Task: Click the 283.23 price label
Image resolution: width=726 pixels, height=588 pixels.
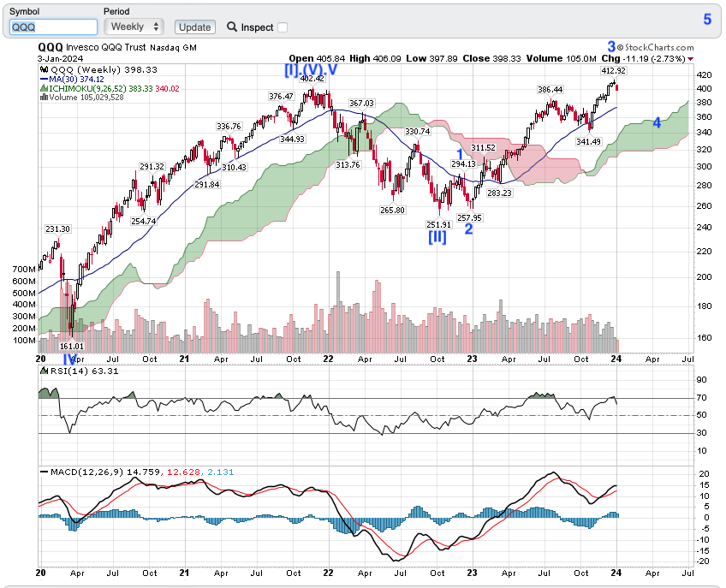Action: [499, 193]
